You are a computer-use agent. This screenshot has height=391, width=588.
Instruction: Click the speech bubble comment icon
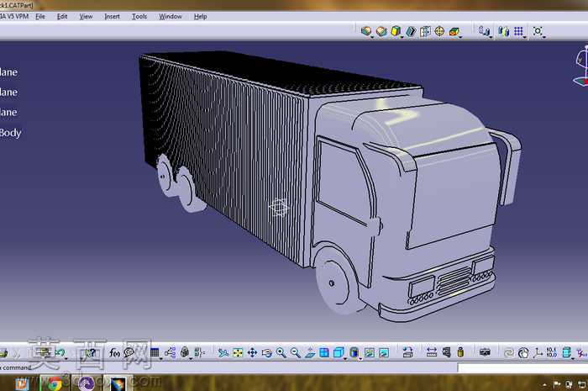point(129,352)
